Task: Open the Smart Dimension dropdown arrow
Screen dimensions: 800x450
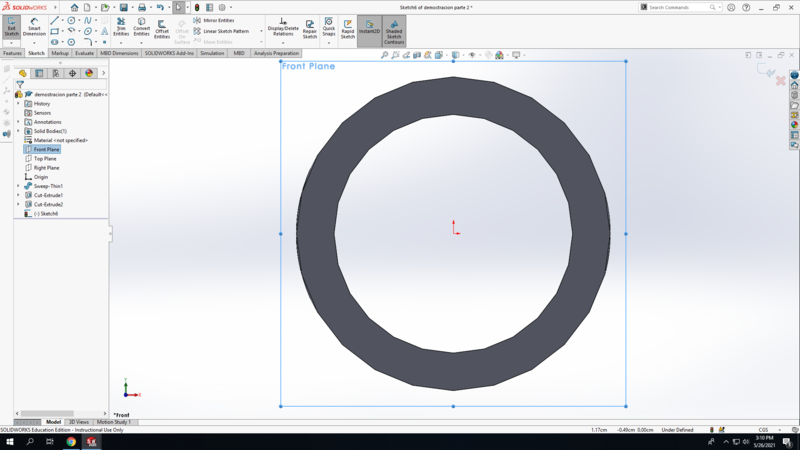Action: (34, 43)
